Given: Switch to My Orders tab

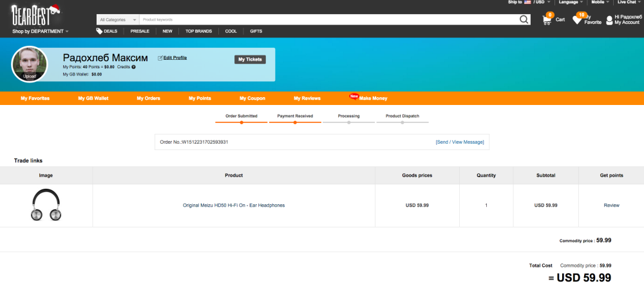Looking at the screenshot, I should coord(148,98).
